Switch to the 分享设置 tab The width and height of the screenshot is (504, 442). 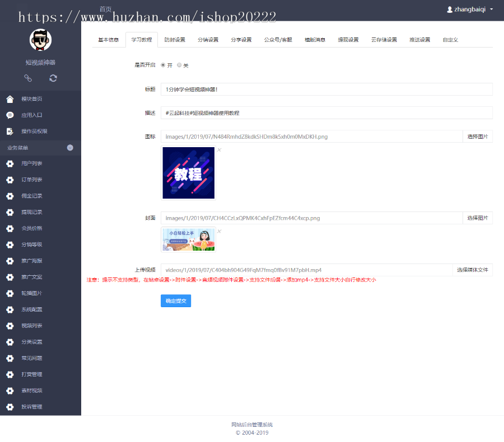click(x=241, y=40)
